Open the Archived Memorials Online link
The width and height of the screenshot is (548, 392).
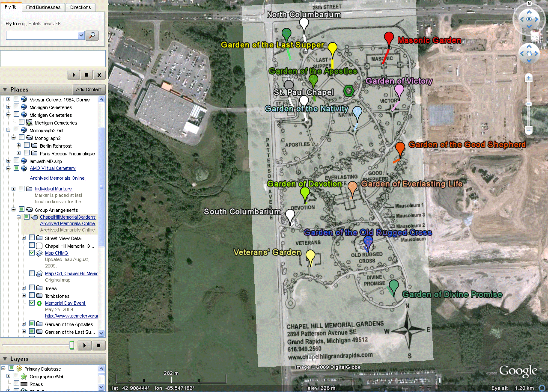pyautogui.click(x=57, y=178)
